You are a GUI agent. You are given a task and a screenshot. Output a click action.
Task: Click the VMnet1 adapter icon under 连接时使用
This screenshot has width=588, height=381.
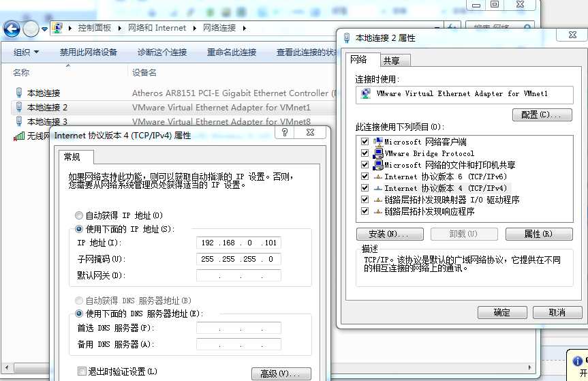tap(366, 93)
